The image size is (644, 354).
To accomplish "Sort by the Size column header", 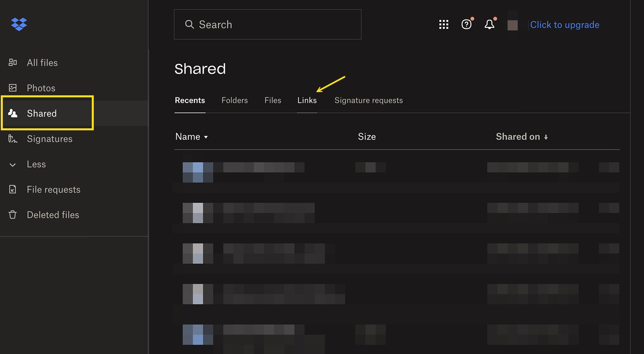I will tap(367, 137).
